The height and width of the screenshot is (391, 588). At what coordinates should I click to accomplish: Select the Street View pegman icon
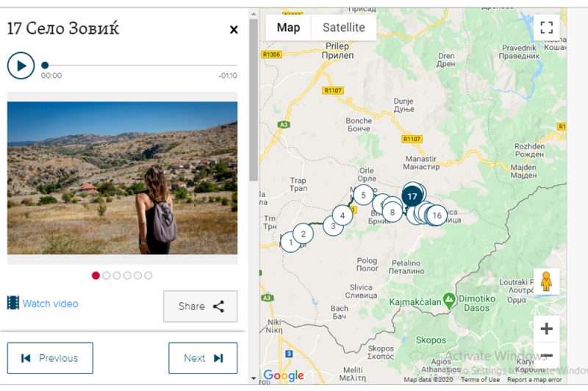(546, 281)
